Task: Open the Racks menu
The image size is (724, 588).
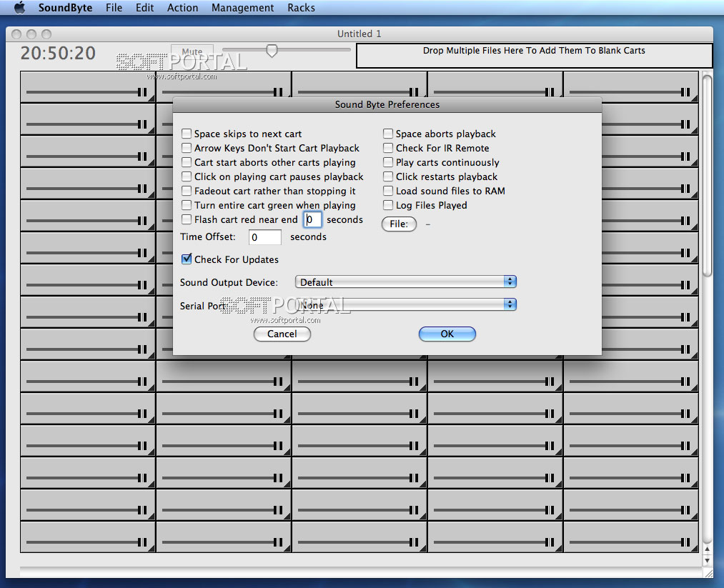Action: pyautogui.click(x=301, y=8)
